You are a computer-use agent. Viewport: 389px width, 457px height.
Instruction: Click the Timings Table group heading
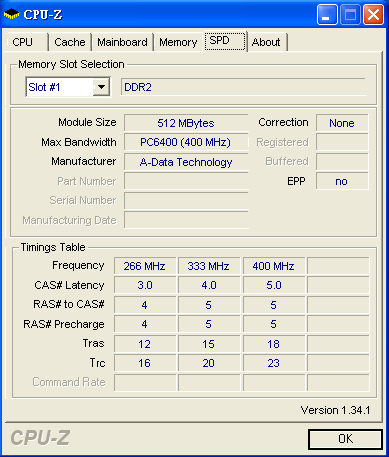[x=53, y=247]
